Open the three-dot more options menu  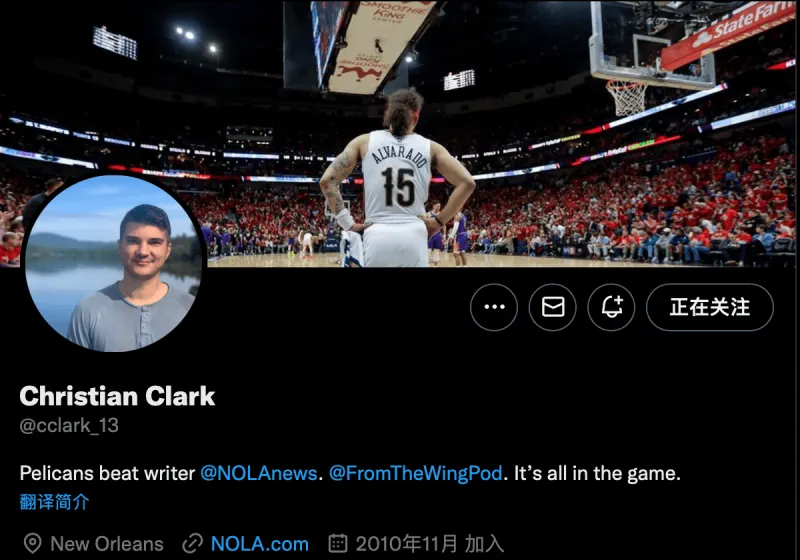coord(493,307)
